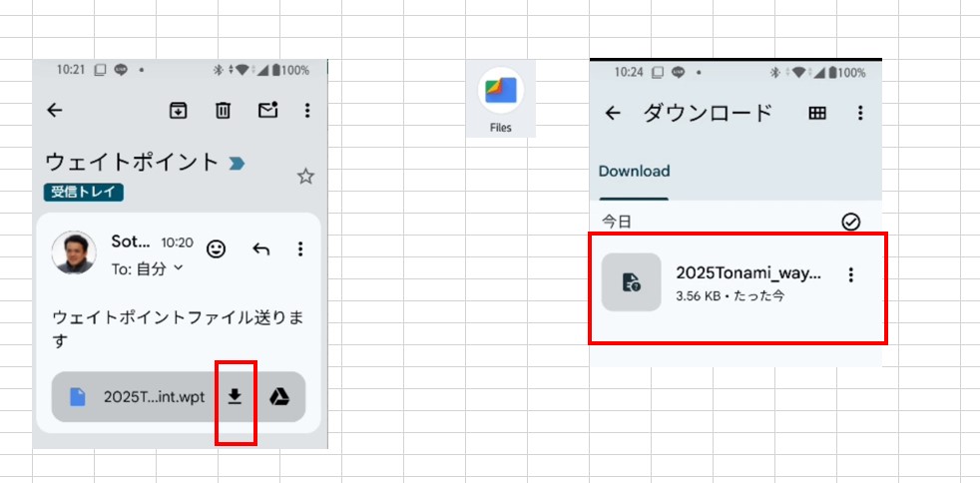The height and width of the screenshot is (483, 980).
Task: Tap the back arrow in the email view
Action: pyautogui.click(x=55, y=111)
